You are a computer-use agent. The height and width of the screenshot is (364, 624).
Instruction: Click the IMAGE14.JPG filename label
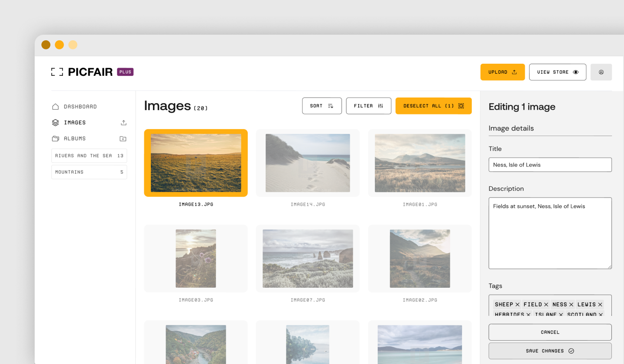308,204
